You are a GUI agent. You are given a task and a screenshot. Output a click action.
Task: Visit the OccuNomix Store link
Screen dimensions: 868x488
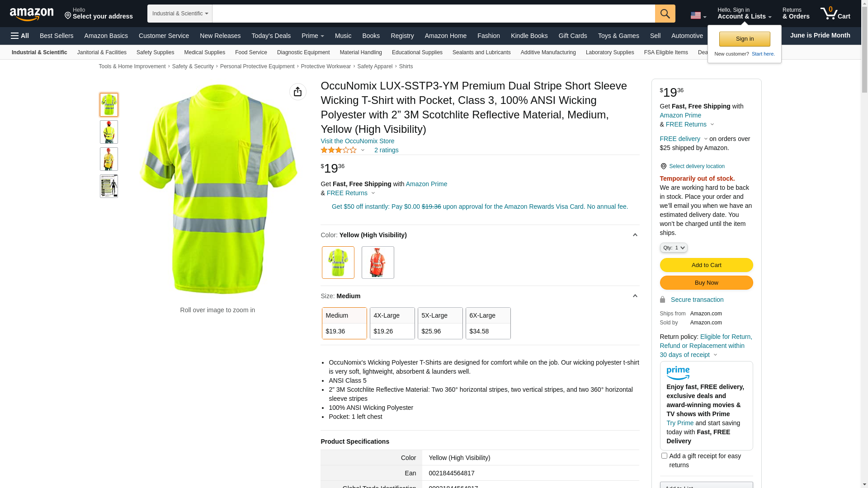pyautogui.click(x=357, y=141)
